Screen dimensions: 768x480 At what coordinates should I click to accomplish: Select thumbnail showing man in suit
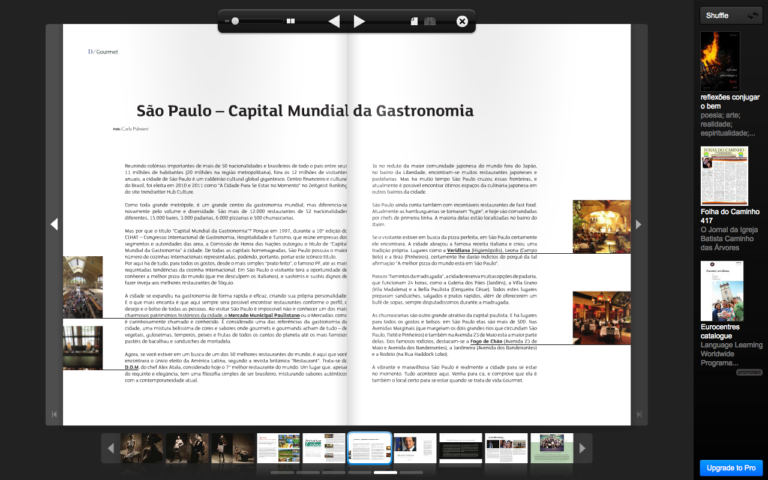(415, 448)
